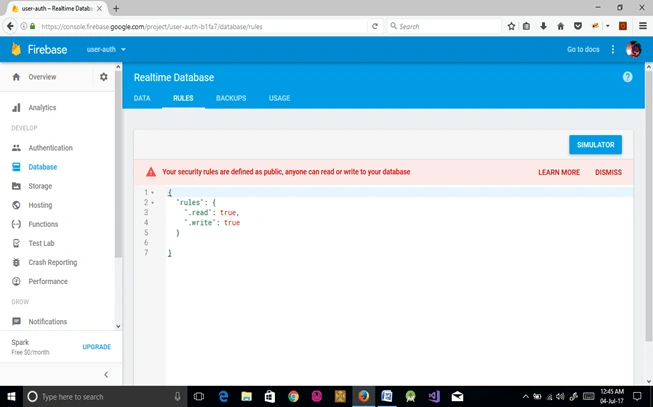This screenshot has height=407, width=653.
Task: Open Test Lab in the sidebar
Action: coord(41,243)
